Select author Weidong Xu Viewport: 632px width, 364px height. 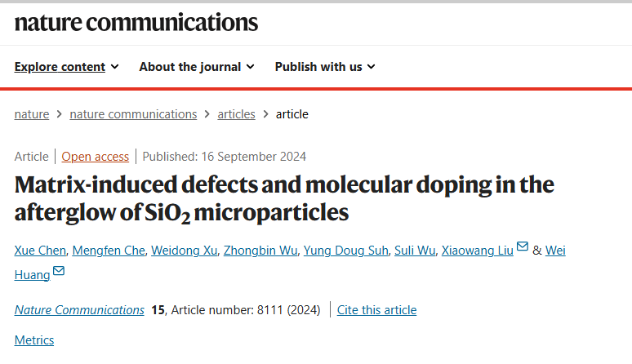click(185, 251)
